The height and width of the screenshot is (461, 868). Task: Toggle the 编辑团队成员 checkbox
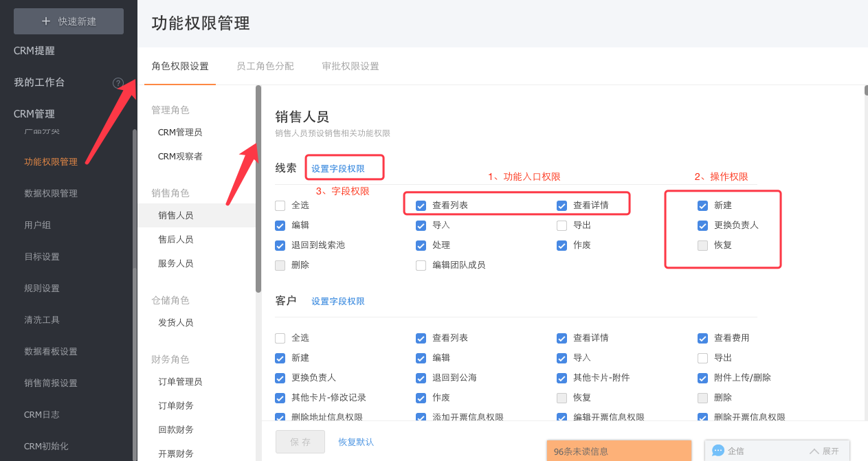[x=421, y=265]
